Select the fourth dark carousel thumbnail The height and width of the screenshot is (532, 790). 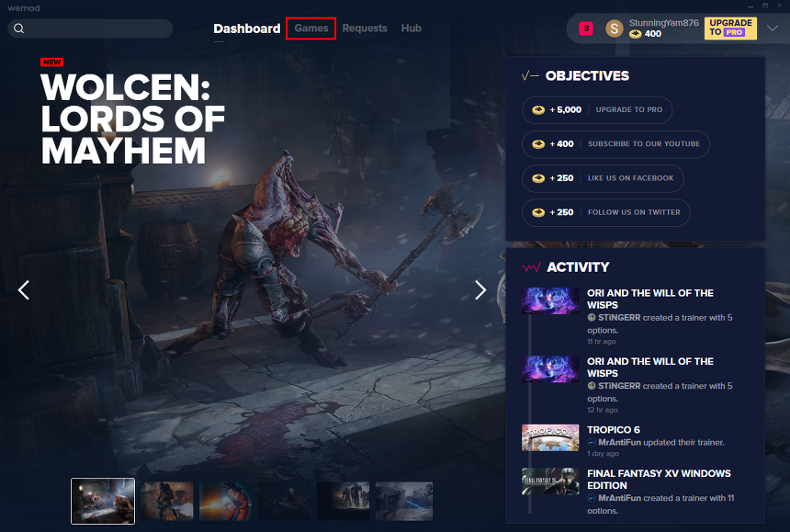(284, 501)
